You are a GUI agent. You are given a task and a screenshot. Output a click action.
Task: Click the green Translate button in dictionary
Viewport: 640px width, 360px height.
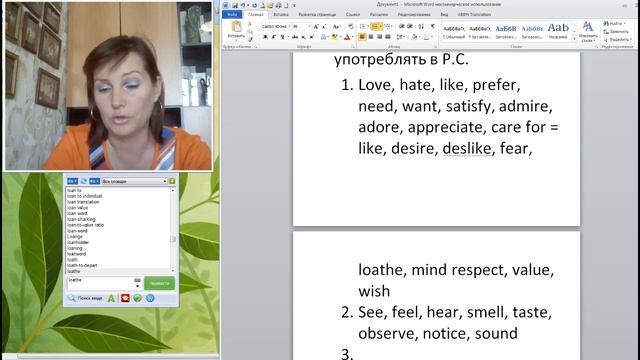pos(159,283)
